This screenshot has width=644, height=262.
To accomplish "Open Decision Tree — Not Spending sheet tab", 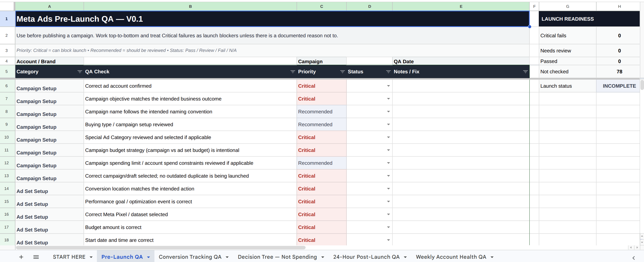I will 277,257.
